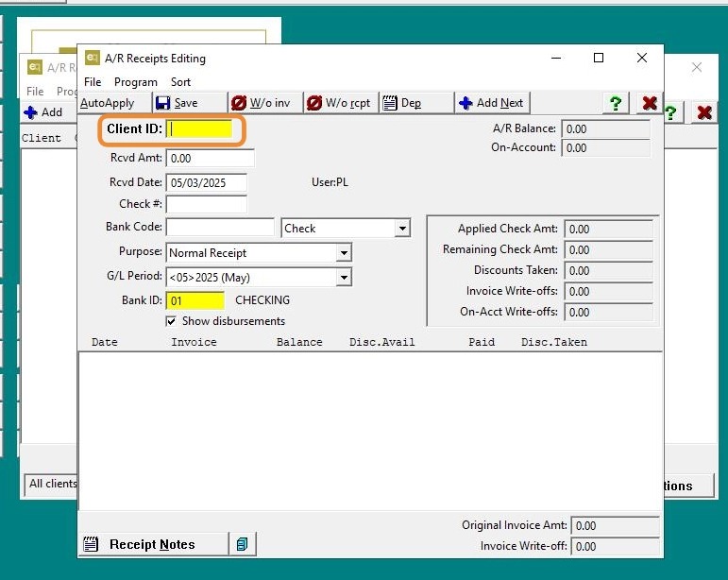
Task: Open the Receipt Notes button
Action: point(154,544)
